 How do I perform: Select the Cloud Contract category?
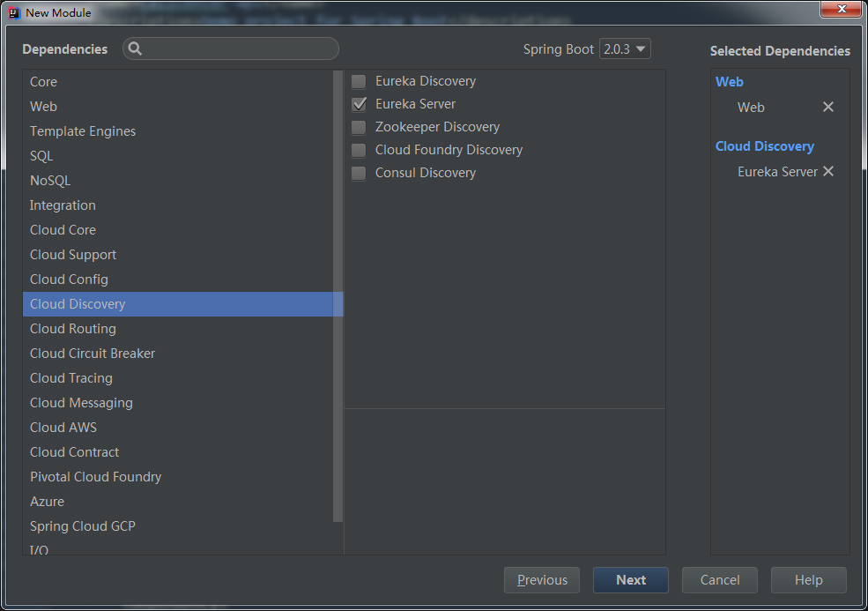pyautogui.click(x=178, y=452)
